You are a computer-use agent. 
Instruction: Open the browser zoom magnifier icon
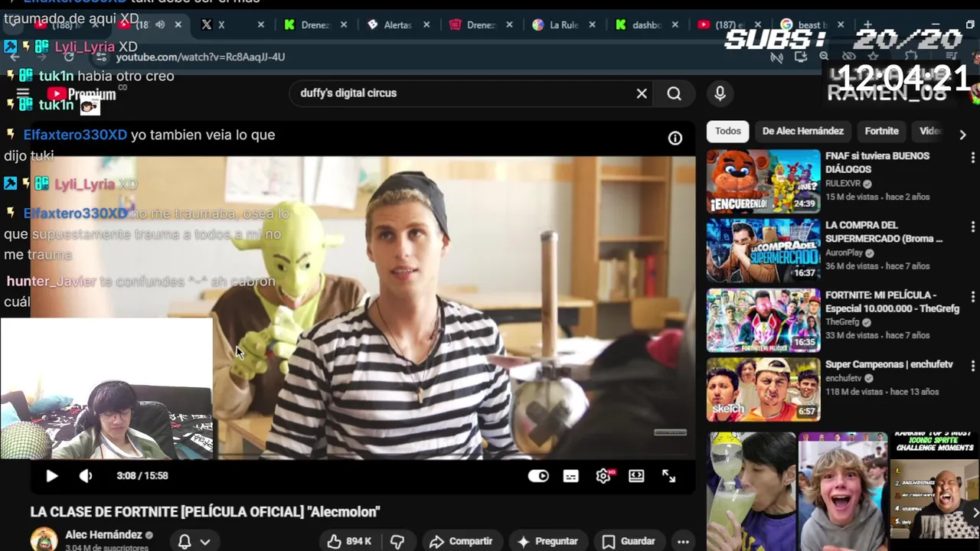click(x=824, y=57)
